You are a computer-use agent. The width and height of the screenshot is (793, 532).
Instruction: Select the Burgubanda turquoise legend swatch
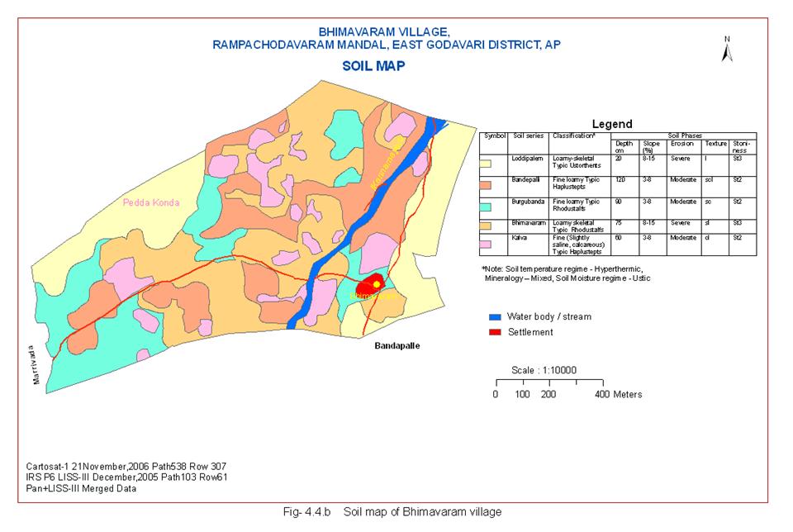486,207
